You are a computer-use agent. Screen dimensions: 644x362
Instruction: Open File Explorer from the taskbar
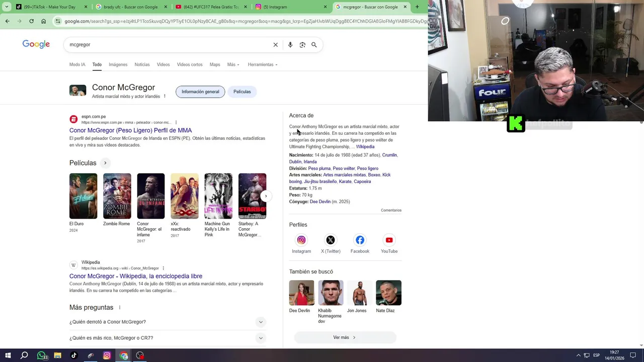coord(57,355)
